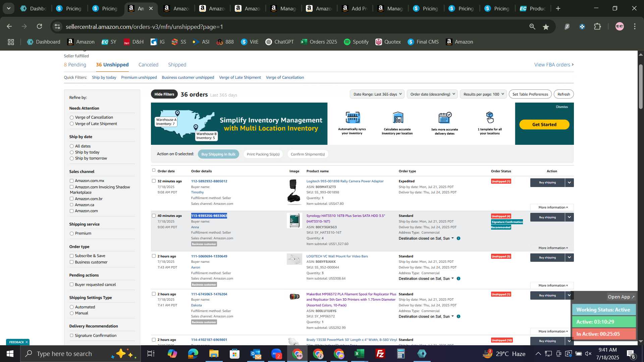
Task: Select the Ship by today radio option
Action: point(71,153)
